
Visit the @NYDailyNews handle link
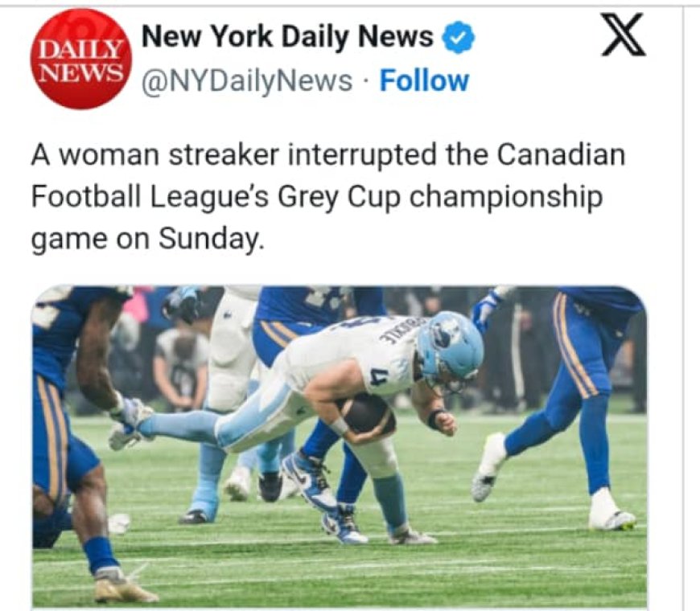(x=247, y=81)
